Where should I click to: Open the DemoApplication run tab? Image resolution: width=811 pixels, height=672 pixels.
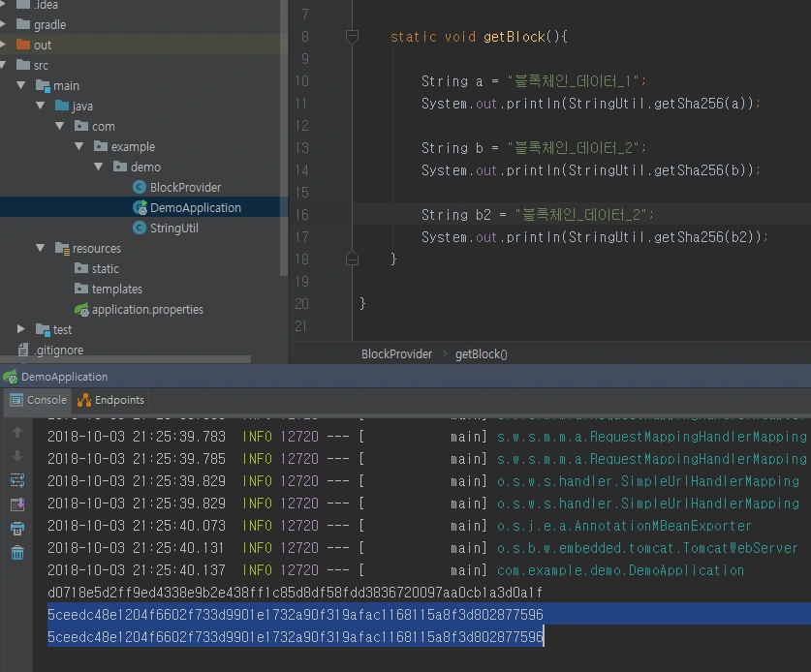(x=64, y=377)
